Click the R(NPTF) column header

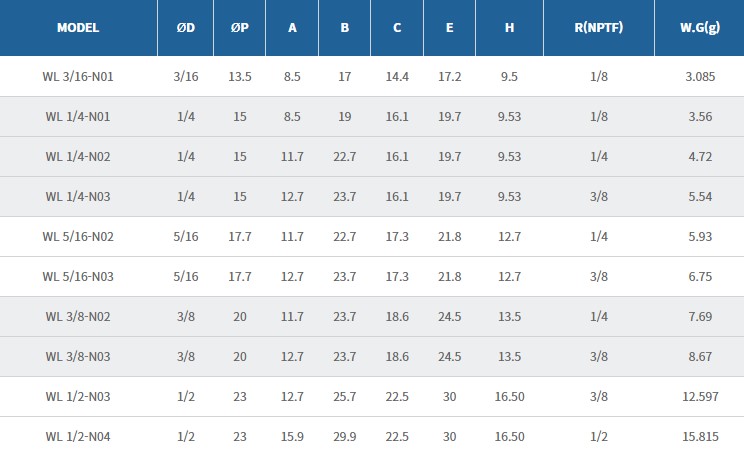click(x=599, y=28)
